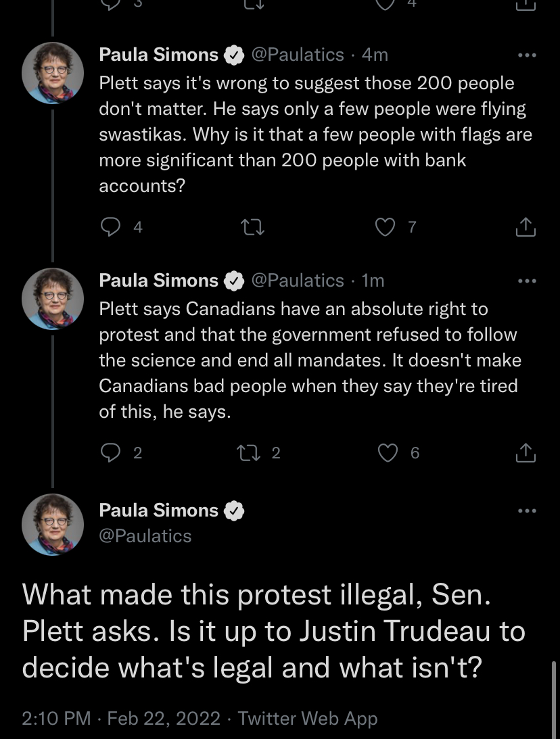
Task: Click the scrollbar at right edge
Action: click(555, 699)
